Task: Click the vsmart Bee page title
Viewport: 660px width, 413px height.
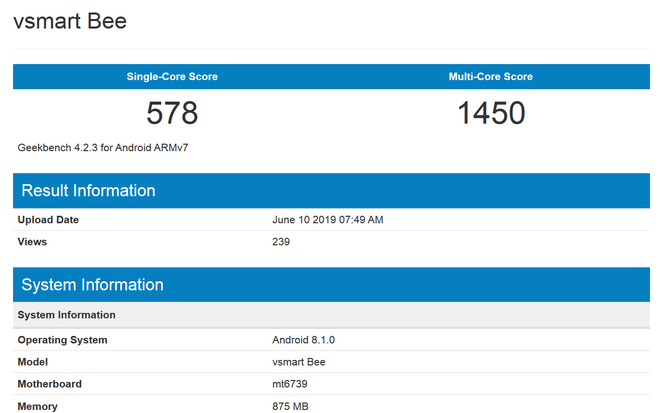Action: tap(70, 21)
